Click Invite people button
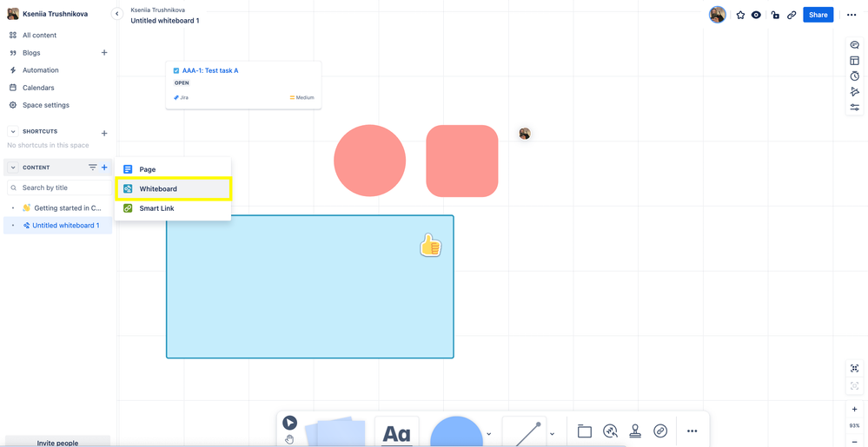Image resolution: width=868 pixels, height=447 pixels. (x=57, y=443)
